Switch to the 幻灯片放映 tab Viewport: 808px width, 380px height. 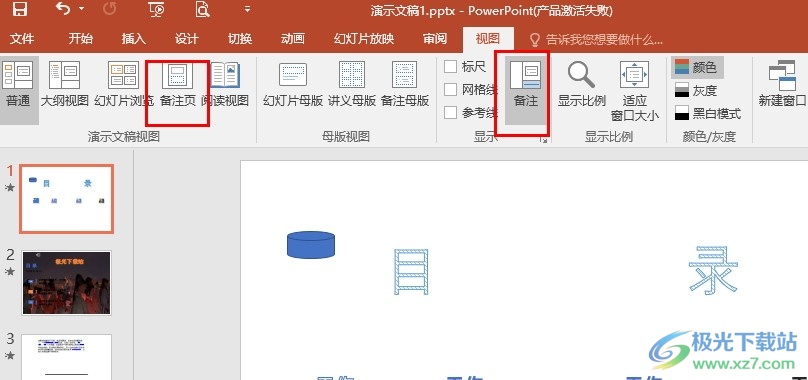click(x=364, y=39)
